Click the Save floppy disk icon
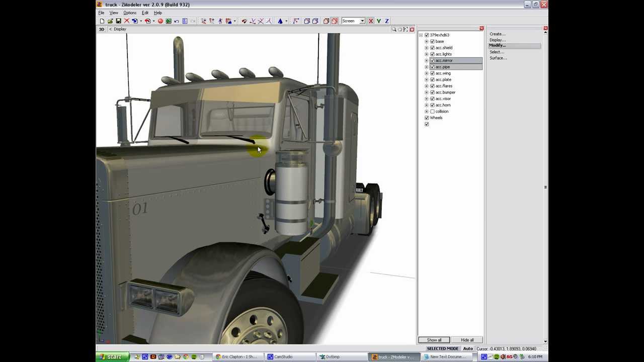 [x=118, y=21]
